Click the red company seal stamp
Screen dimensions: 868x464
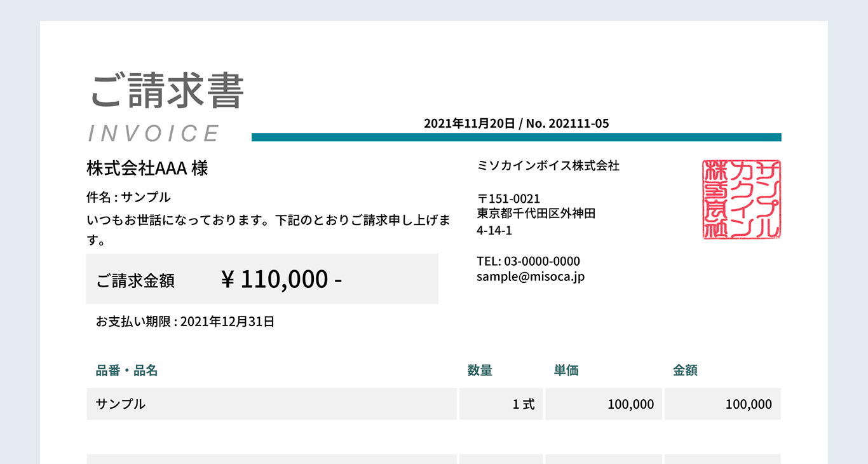(x=742, y=200)
